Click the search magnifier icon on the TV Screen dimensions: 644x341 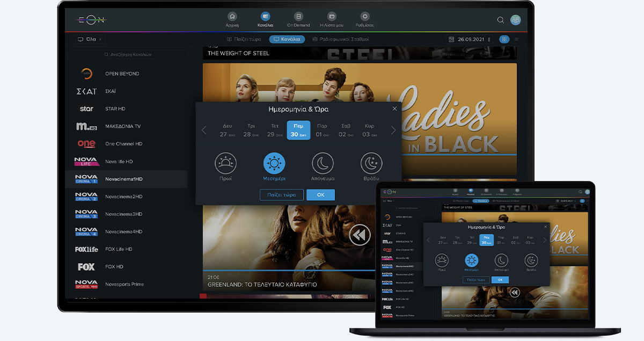(x=500, y=20)
